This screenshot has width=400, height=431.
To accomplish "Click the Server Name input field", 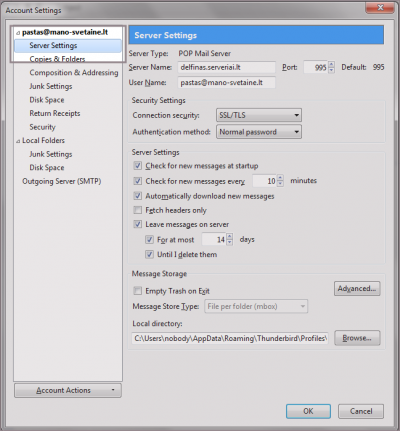I will click(227, 67).
